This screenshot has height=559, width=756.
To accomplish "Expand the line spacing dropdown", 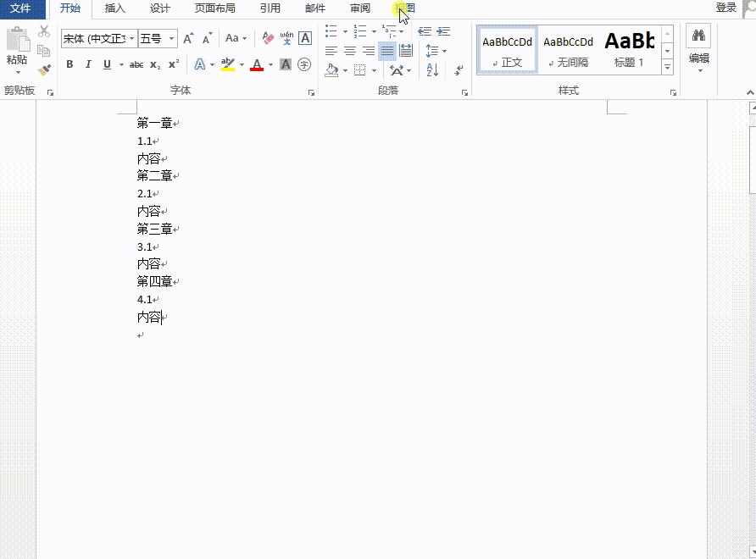I will coord(444,52).
